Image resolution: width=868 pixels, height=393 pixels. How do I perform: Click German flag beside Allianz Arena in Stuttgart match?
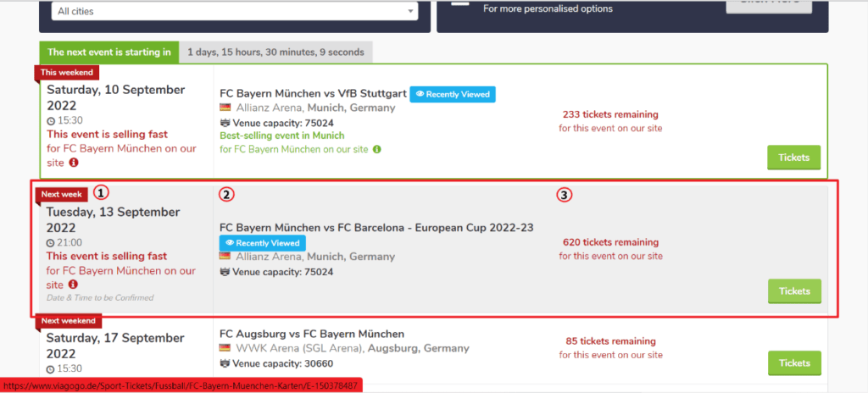[225, 108]
